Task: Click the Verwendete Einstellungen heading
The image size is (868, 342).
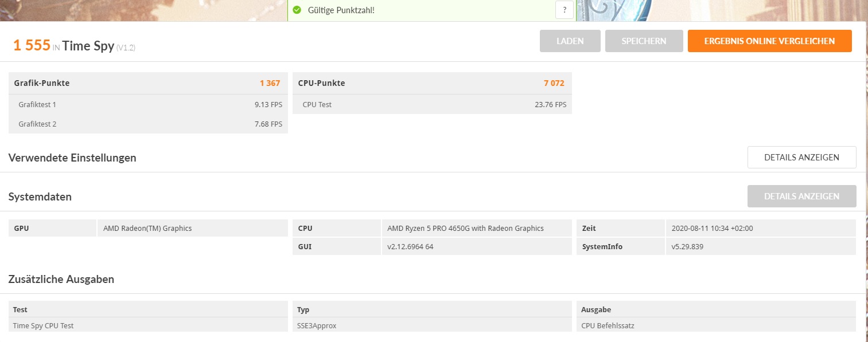Action: pos(72,158)
